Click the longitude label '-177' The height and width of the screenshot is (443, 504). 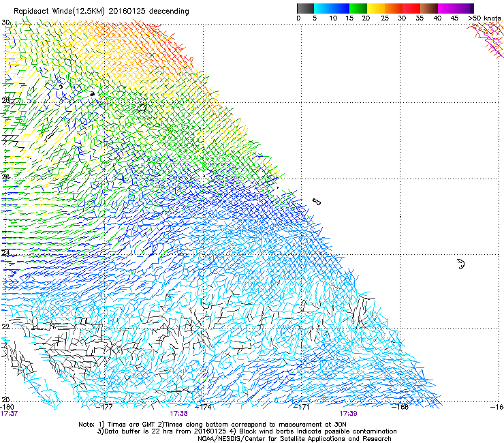click(105, 407)
